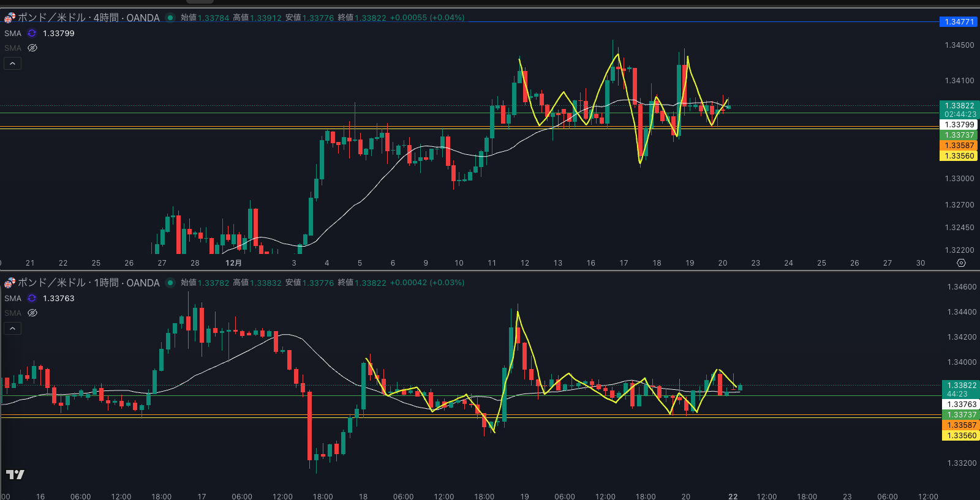Click the active SMA label showing 1.33799

click(13, 33)
